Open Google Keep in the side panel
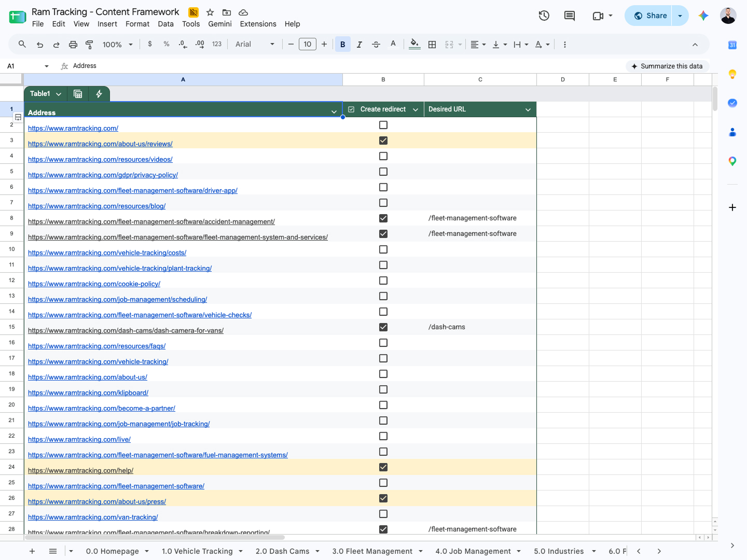Viewport: 747px width, 560px height. point(732,74)
